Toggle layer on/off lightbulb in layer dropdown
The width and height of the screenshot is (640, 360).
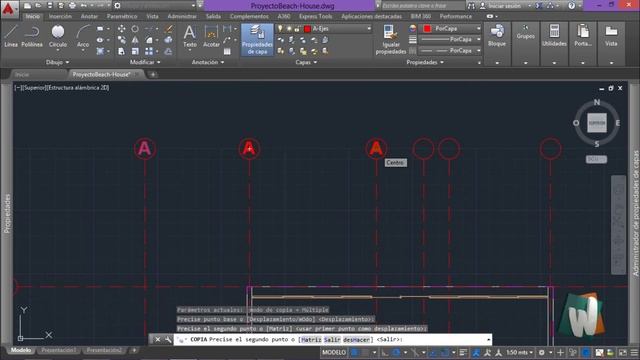click(x=280, y=29)
